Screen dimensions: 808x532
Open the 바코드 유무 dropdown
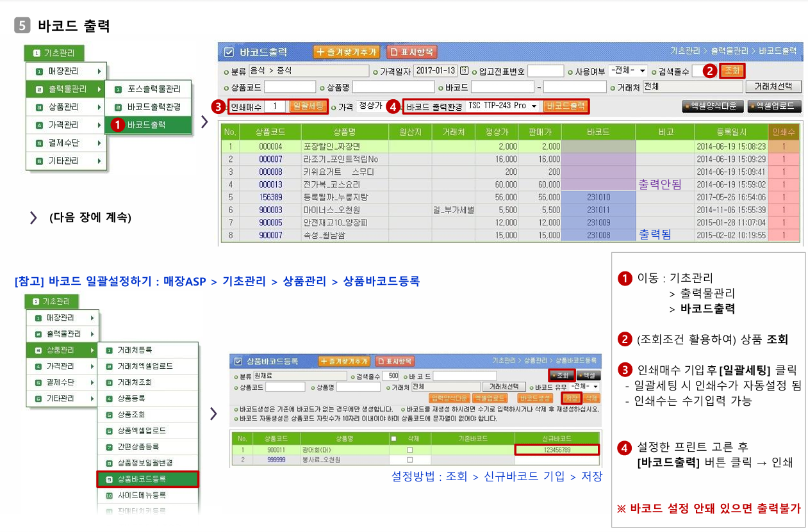pos(586,387)
